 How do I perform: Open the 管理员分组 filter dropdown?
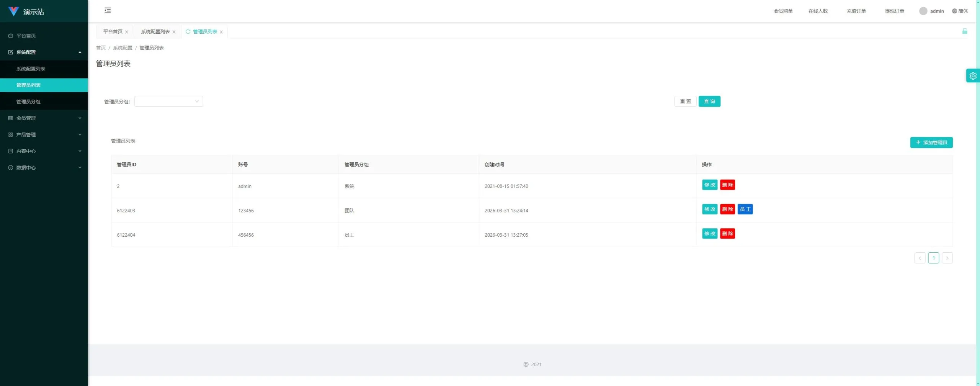coord(169,101)
